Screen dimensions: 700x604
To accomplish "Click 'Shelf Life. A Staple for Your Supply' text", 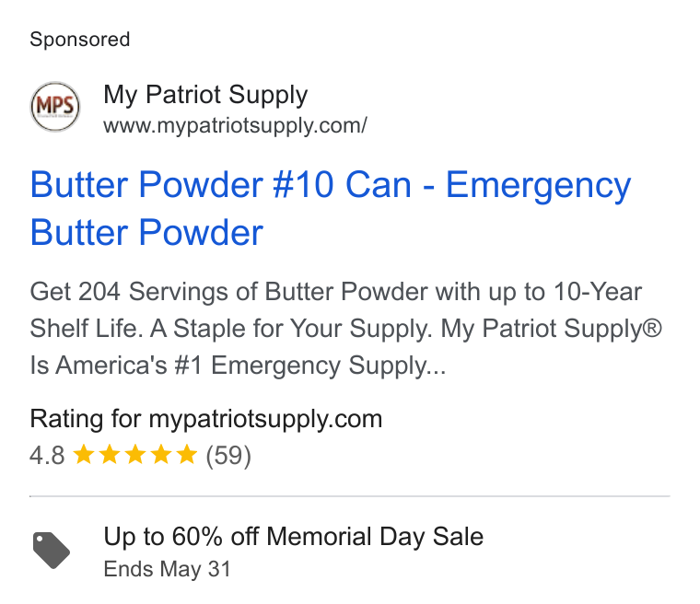I will pos(231,329).
